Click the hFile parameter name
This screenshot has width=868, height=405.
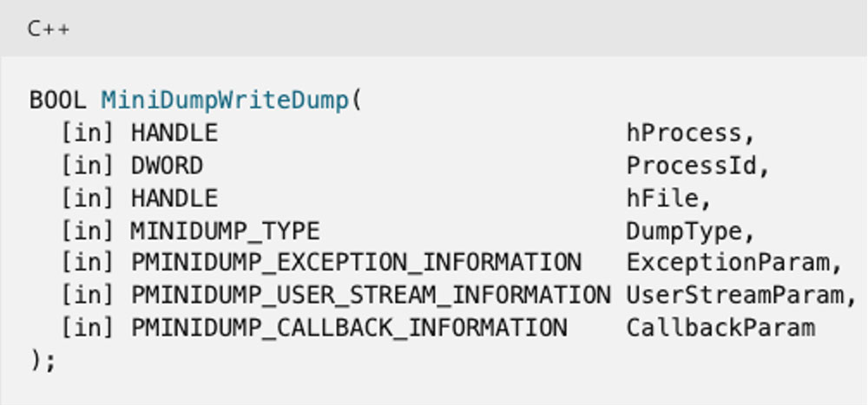point(662,199)
